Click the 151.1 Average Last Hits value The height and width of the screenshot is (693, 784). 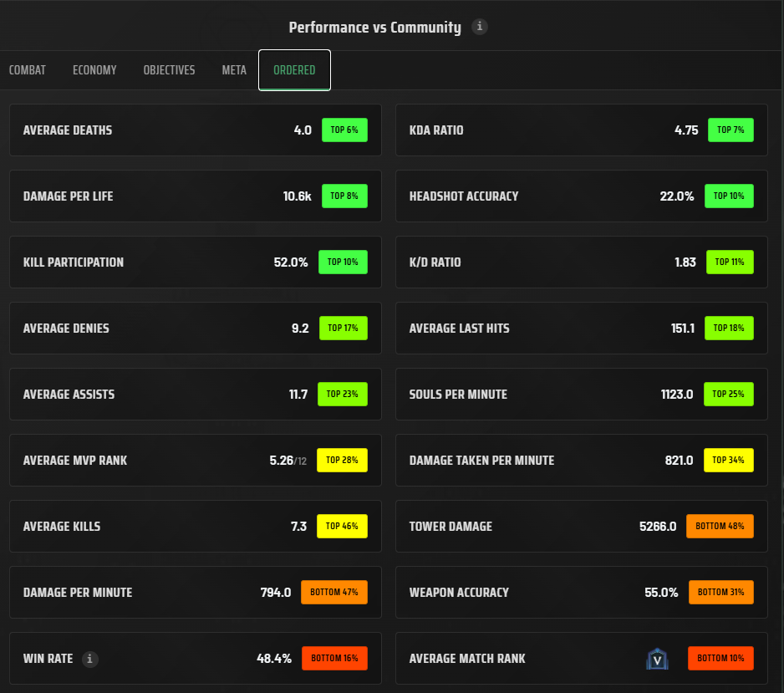[683, 329]
